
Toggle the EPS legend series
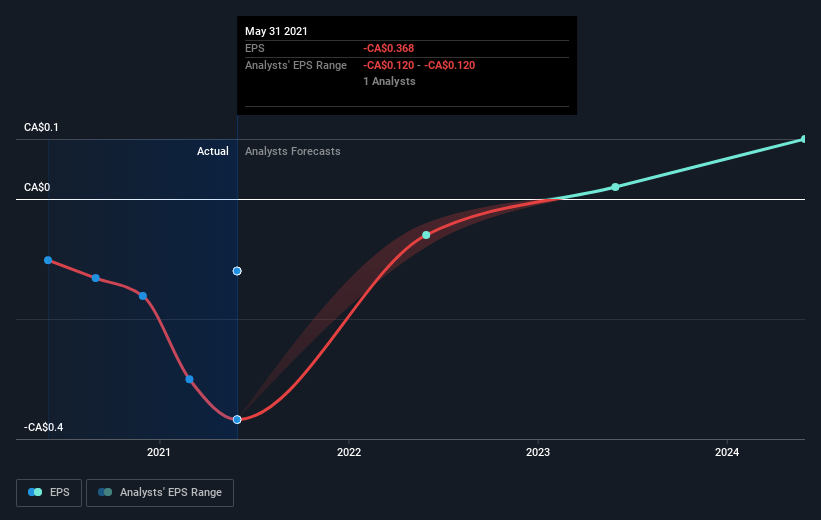point(49,492)
